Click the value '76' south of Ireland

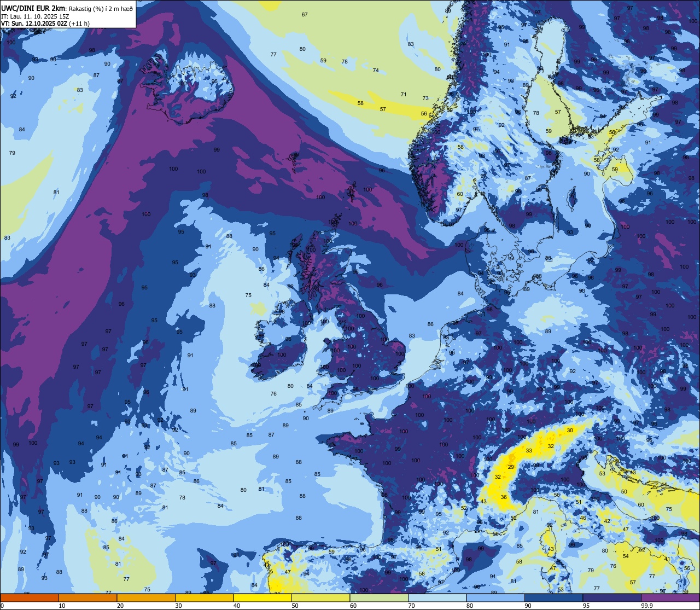[273, 393]
